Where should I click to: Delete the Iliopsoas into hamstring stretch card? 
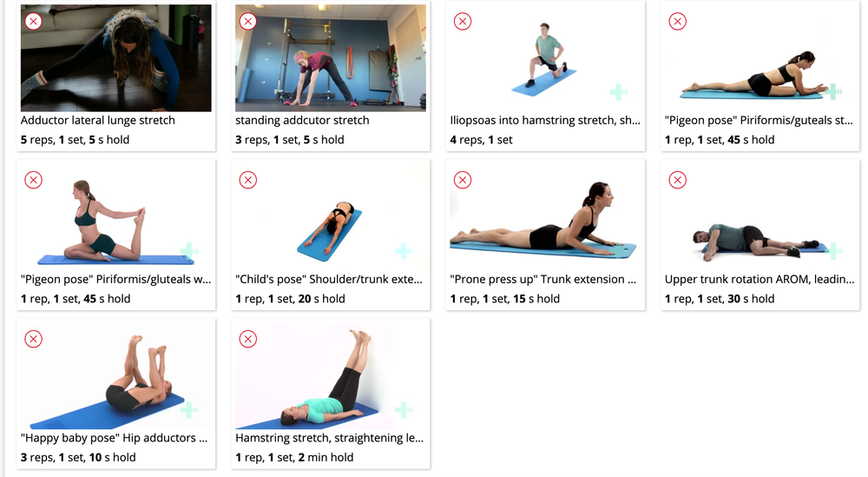[463, 22]
